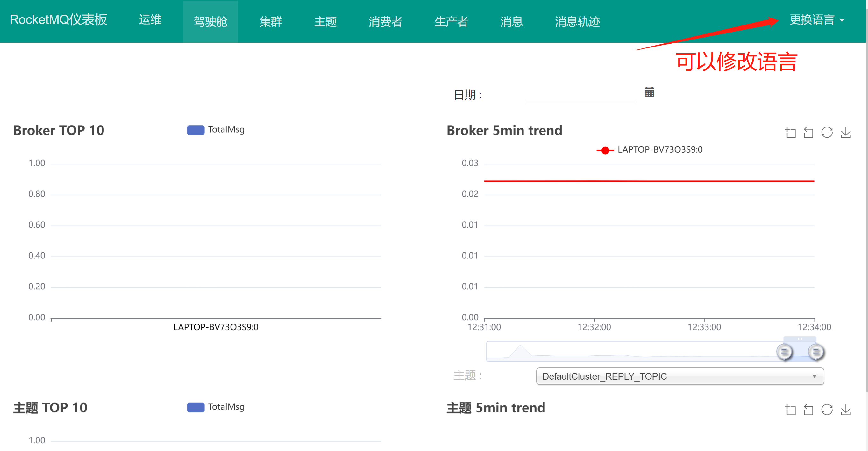
Task: Download Broker 5min trend chart image
Action: [845, 132]
